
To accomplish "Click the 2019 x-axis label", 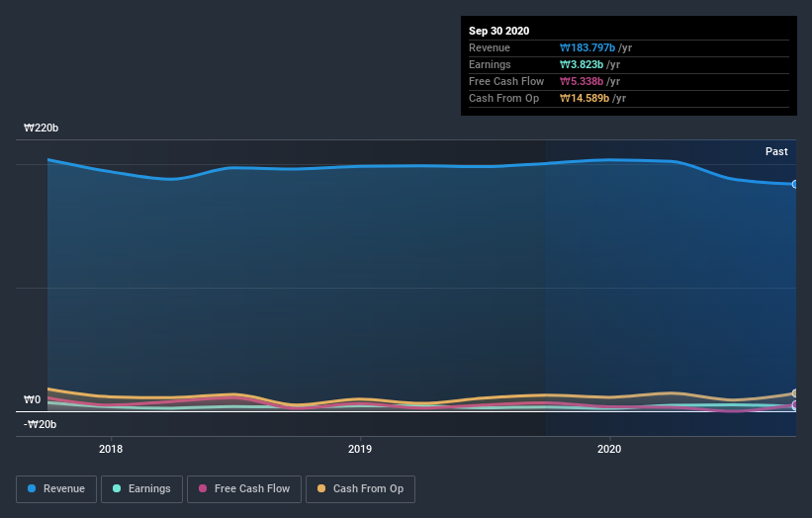I will 360,449.
